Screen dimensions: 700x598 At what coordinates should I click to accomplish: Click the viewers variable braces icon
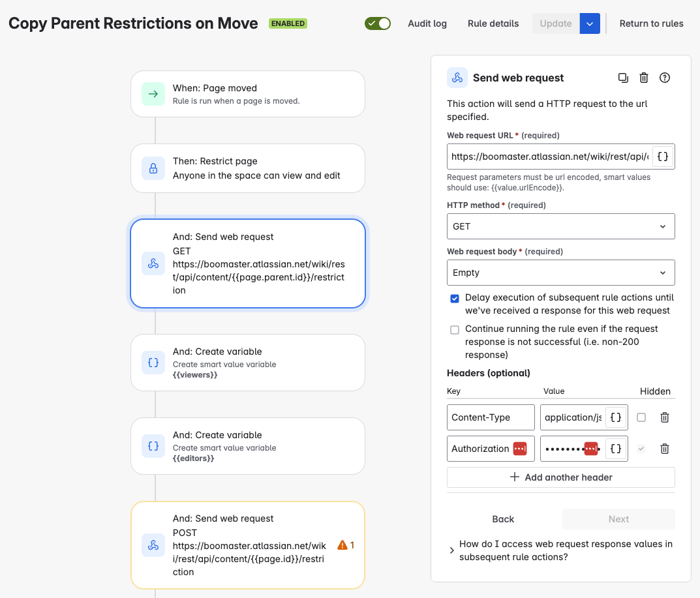pos(153,363)
